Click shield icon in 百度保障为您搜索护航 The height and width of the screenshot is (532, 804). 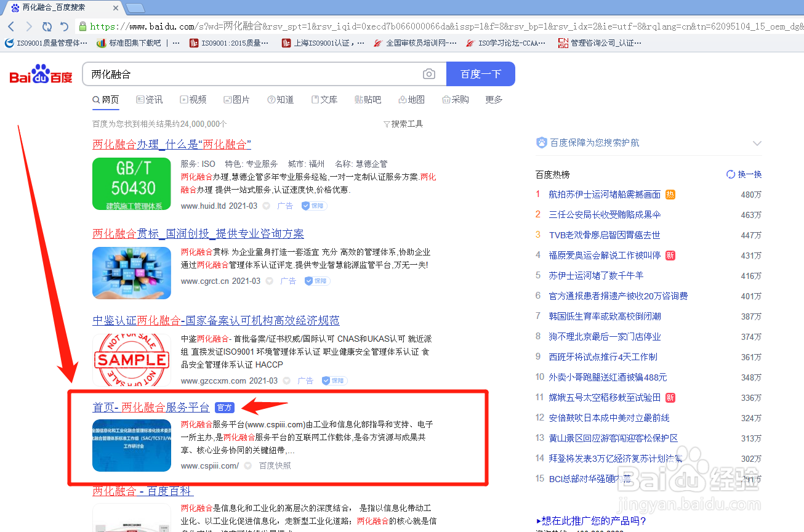coord(541,143)
